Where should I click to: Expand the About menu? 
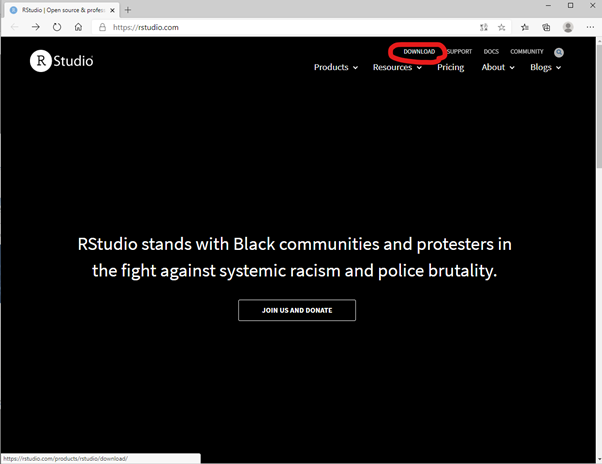(x=498, y=67)
